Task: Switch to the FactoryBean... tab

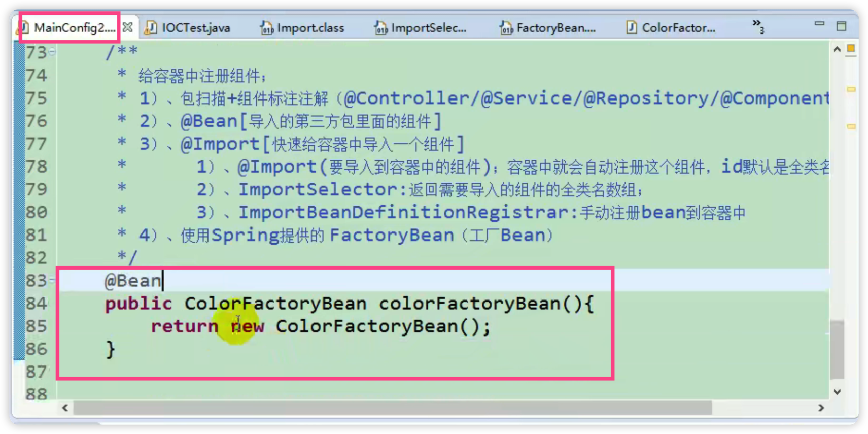Action: pos(556,28)
